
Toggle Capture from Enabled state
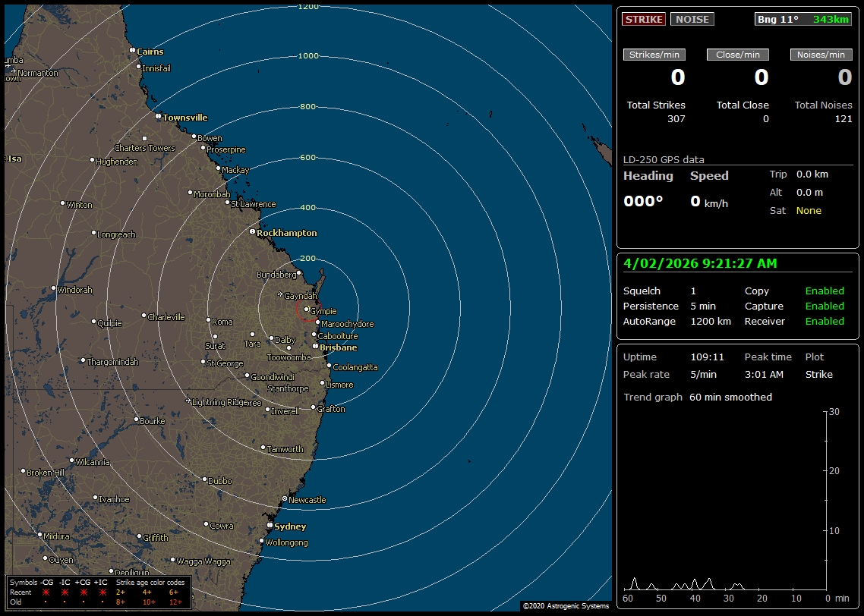(825, 306)
